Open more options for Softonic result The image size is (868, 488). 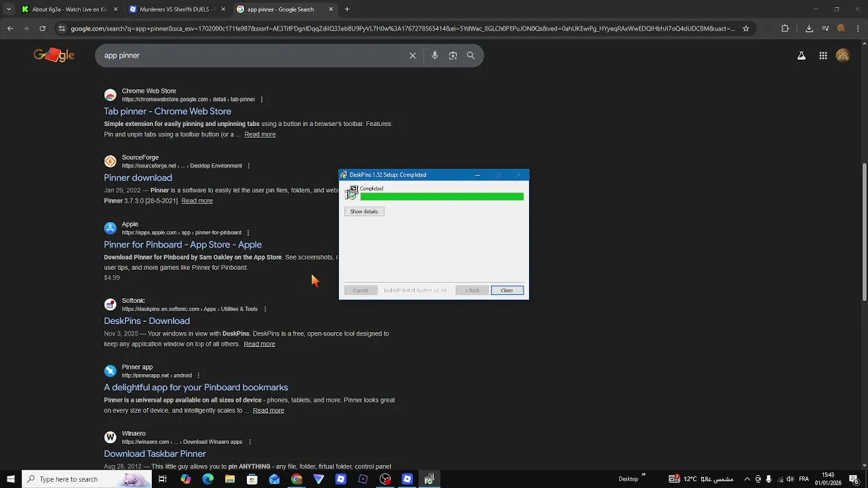pos(264,309)
